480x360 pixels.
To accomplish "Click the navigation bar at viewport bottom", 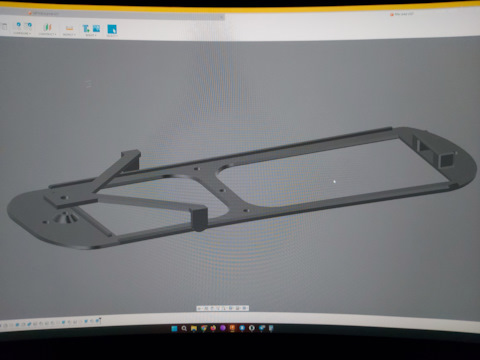I will [x=223, y=308].
